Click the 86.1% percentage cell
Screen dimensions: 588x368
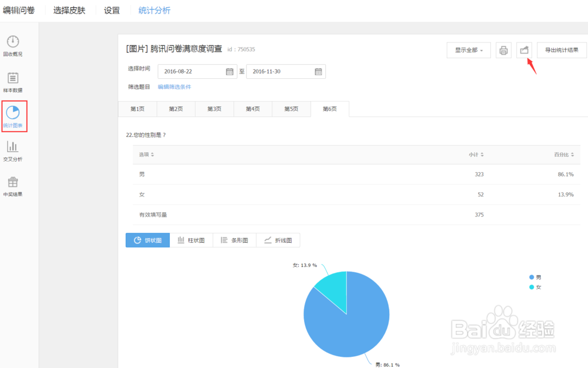click(566, 174)
